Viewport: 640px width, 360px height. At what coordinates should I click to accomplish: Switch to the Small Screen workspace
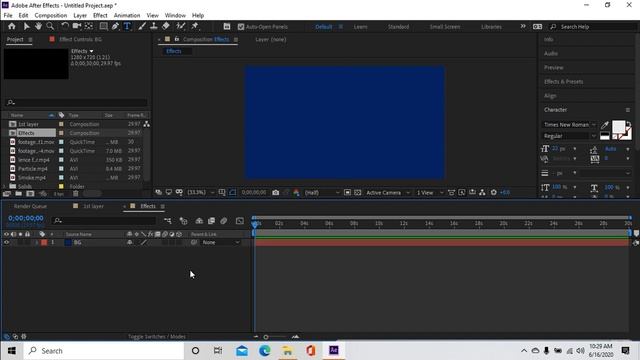pyautogui.click(x=445, y=27)
